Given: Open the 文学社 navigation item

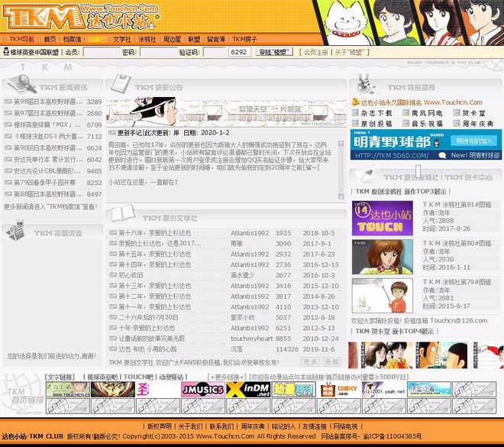Looking at the screenshot, I should pyautogui.click(x=122, y=39).
